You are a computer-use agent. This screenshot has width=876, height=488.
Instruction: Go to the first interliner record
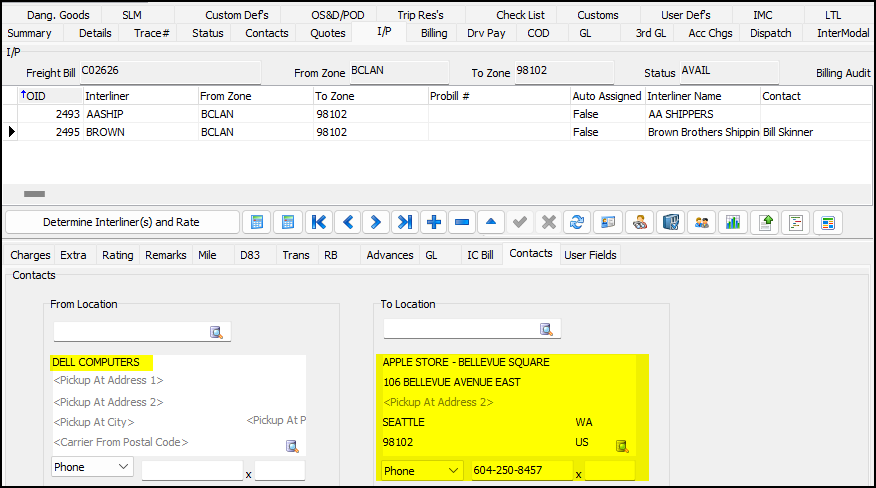[x=318, y=222]
